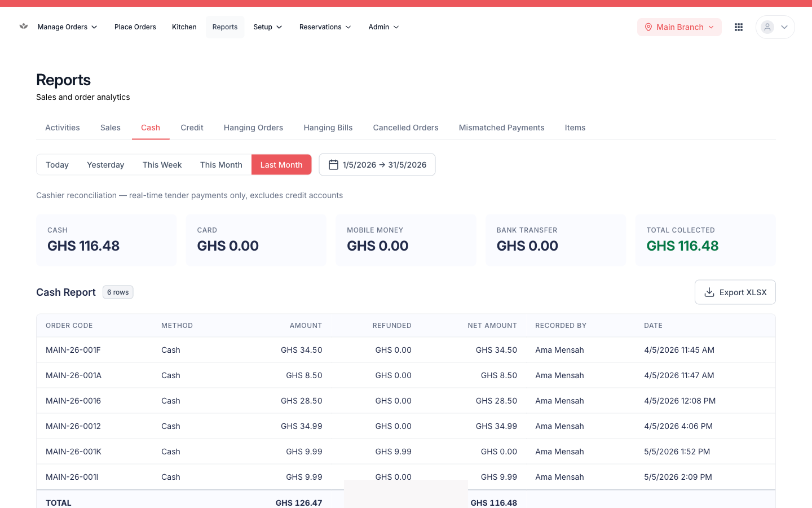Click the CASH summary card GHS 116.48

(107, 240)
